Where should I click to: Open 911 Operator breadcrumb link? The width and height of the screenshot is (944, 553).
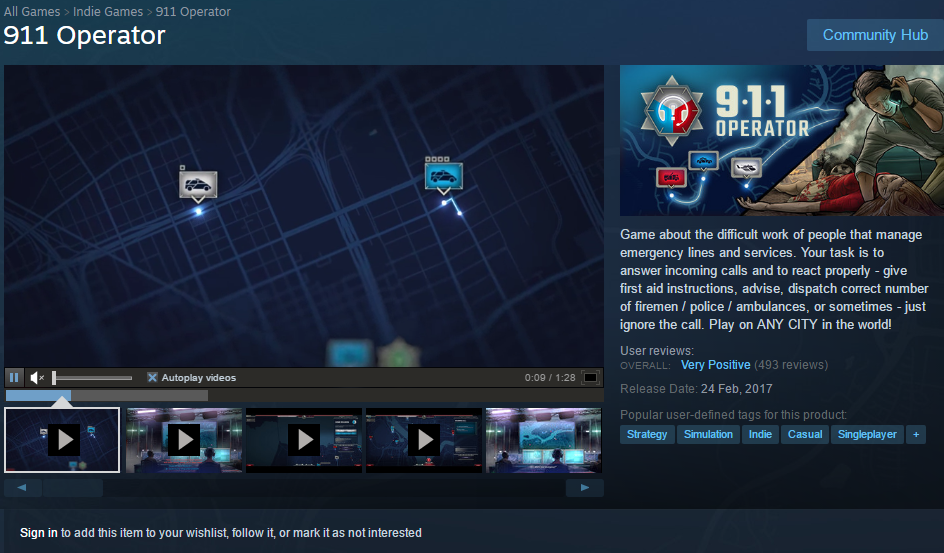(193, 11)
